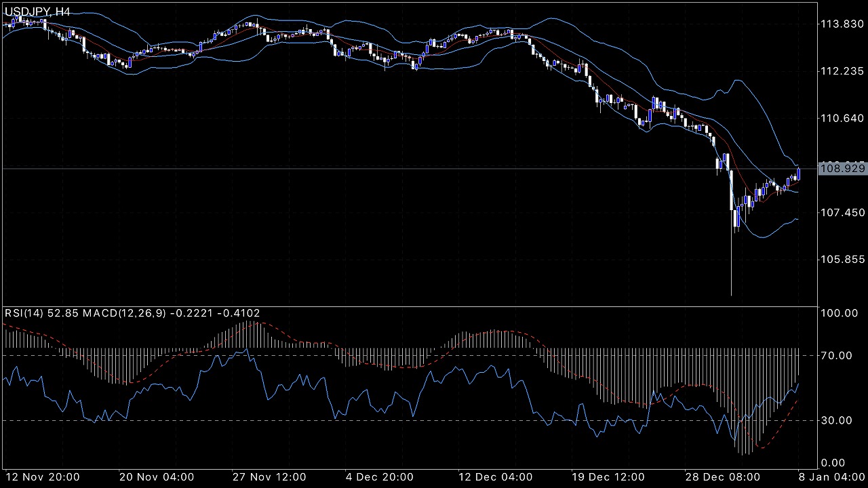Click the 107.450 price axis label
Image resolution: width=868 pixels, height=488 pixels.
842,212
